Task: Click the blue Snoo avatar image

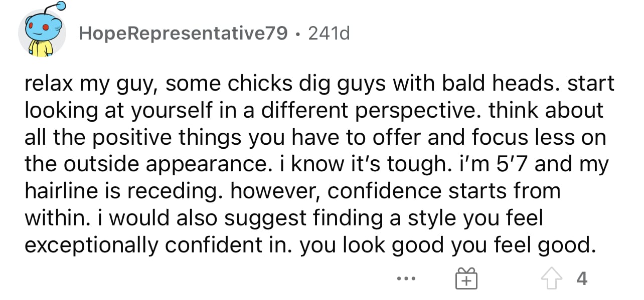Action: pos(43,30)
